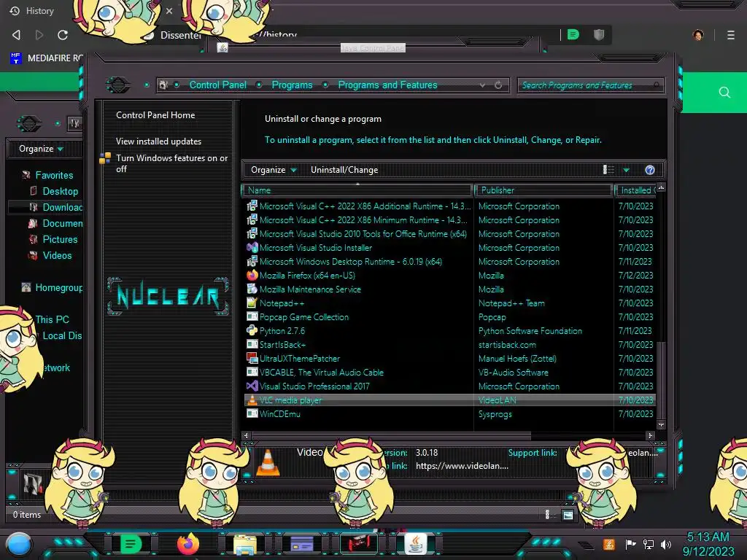Screen dimensions: 747x560
Task: Select Microsoft Windows Desktop Runtime - 6.0.19 (x64)
Action: pyautogui.click(x=351, y=262)
